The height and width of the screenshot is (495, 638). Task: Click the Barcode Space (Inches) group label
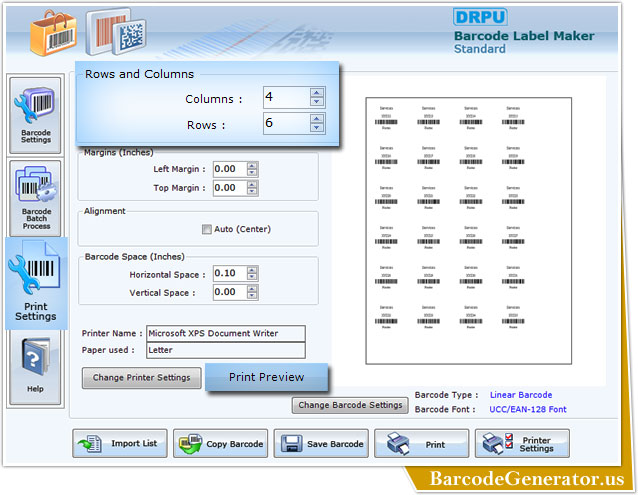click(135, 257)
